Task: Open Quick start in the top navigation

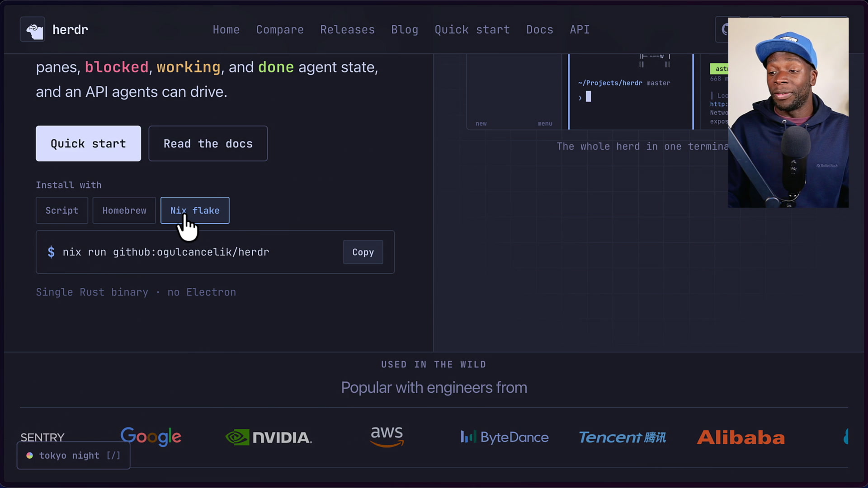Action: pos(472,30)
